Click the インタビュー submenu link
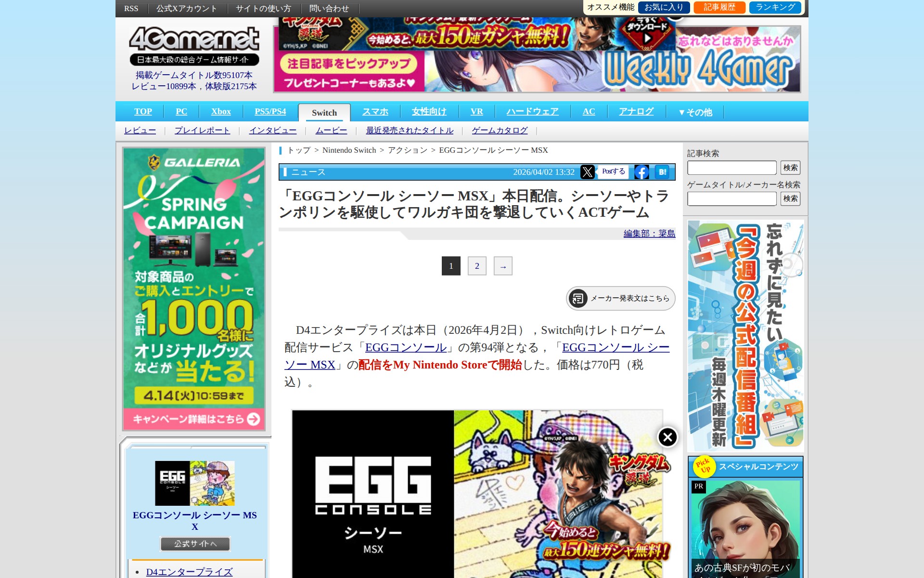The width and height of the screenshot is (924, 578). pos(273,131)
